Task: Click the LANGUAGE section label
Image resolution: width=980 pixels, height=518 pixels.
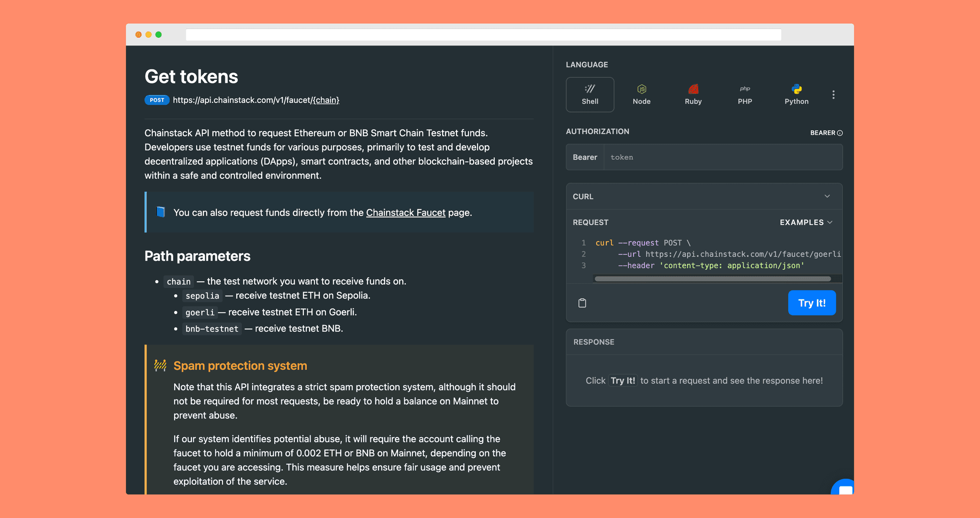Action: (x=587, y=65)
